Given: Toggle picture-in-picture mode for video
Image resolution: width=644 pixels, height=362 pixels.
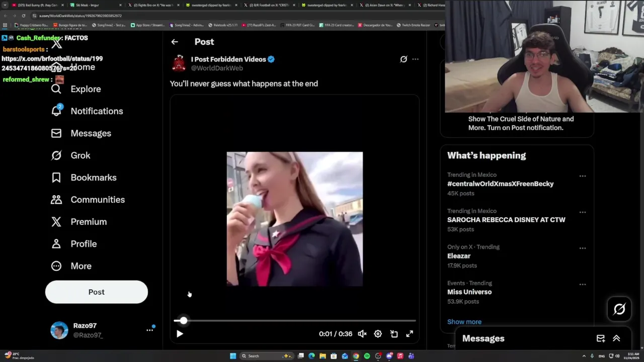Looking at the screenshot, I should [394, 334].
